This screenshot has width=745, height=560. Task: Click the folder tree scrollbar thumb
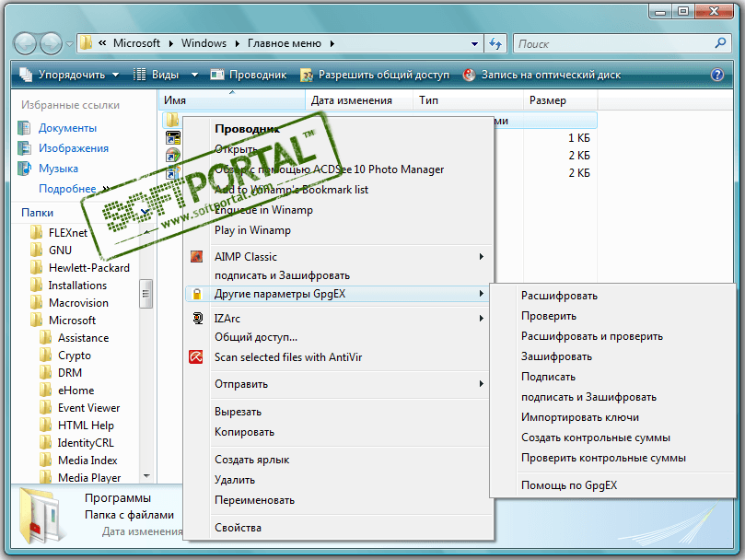[x=146, y=294]
